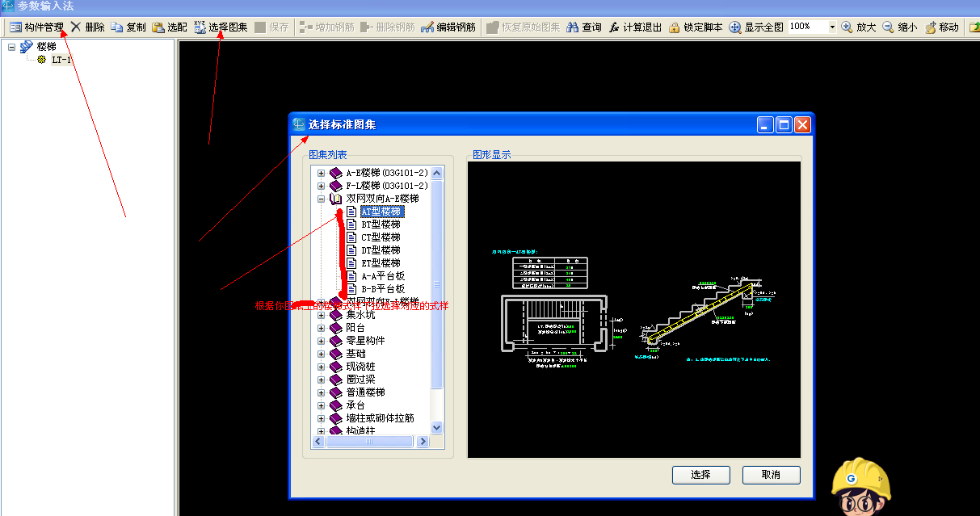Click atlas list scrollbar up arrow

(437, 173)
